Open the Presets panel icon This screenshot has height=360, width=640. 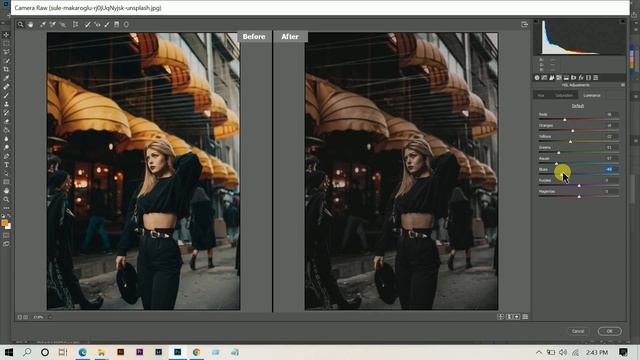coord(596,78)
